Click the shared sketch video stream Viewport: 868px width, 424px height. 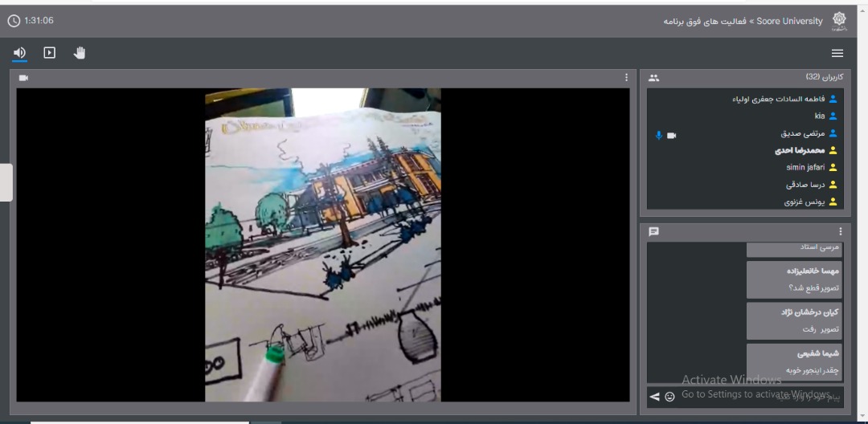coord(323,245)
